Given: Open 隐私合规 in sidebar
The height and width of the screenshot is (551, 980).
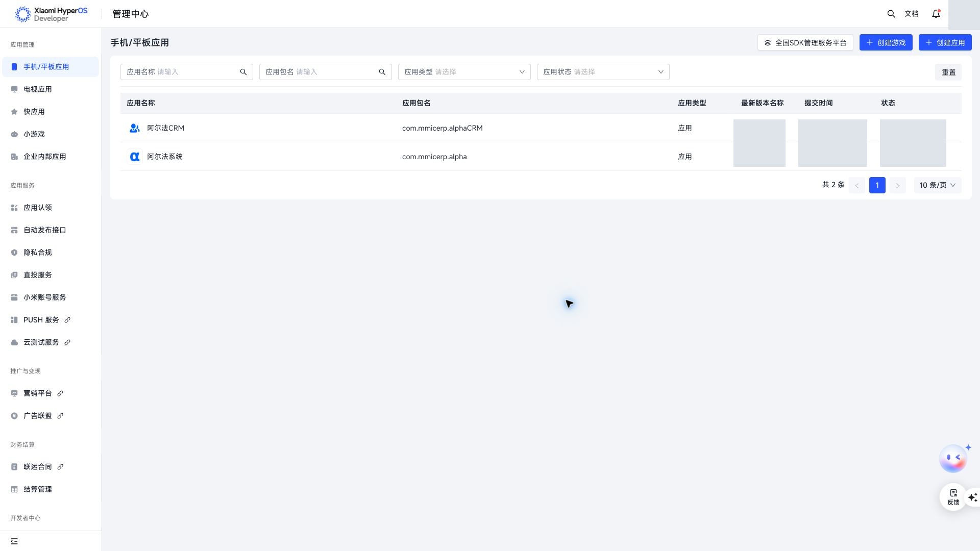Looking at the screenshot, I should pos(51,253).
